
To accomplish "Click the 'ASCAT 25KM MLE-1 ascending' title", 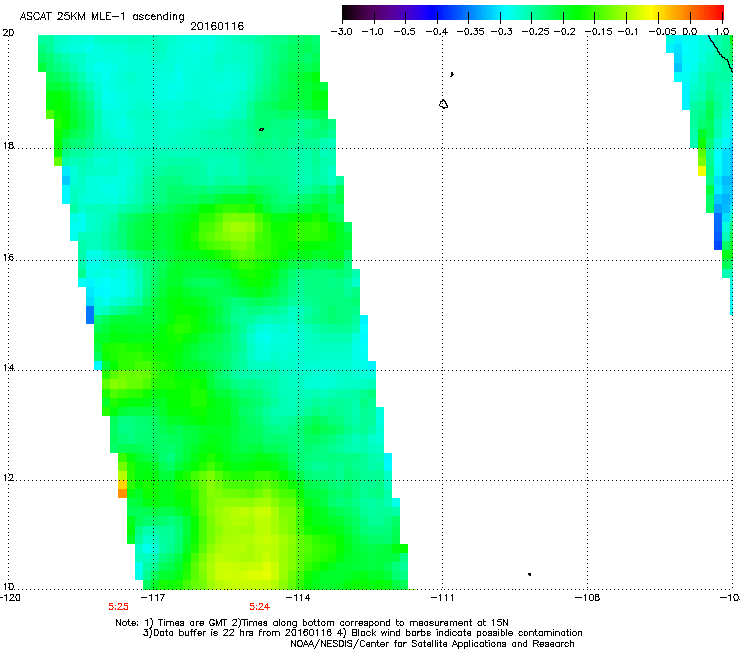I will pyautogui.click(x=102, y=16).
